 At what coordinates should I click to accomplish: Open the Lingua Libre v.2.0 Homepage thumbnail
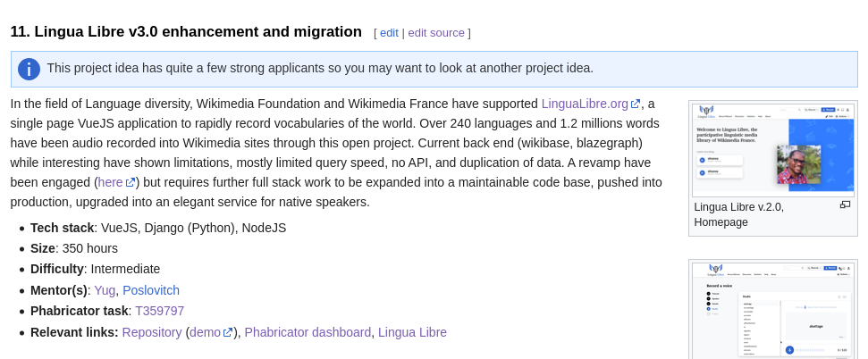click(x=772, y=150)
